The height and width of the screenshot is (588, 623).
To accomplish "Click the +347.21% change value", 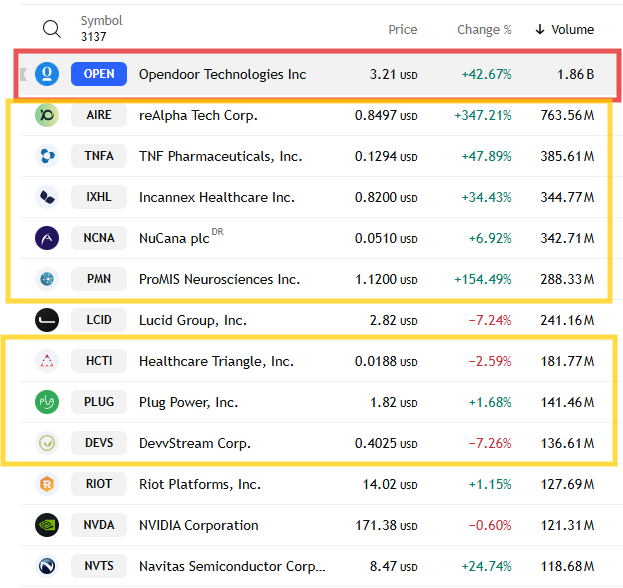I will [x=482, y=115].
